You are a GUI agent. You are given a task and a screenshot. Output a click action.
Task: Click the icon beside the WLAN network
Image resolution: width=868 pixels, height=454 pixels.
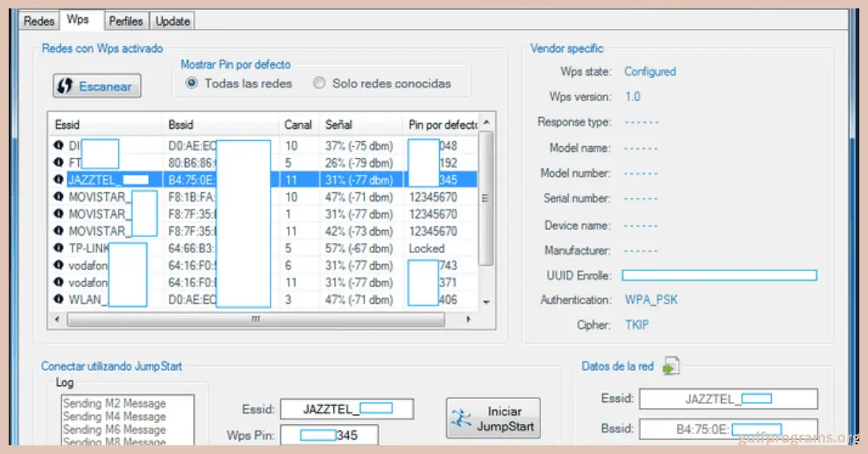(59, 299)
